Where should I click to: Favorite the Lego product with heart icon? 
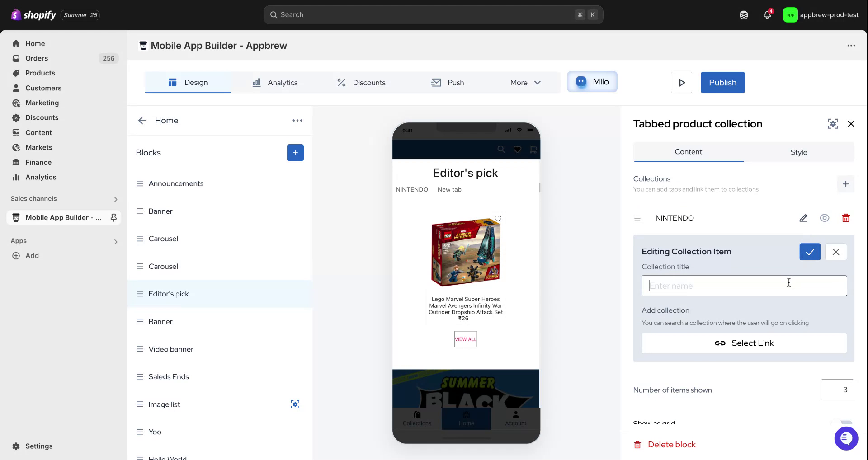tap(498, 219)
